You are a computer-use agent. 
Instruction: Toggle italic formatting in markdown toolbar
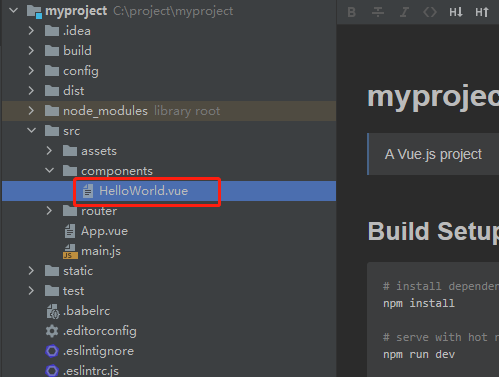404,12
